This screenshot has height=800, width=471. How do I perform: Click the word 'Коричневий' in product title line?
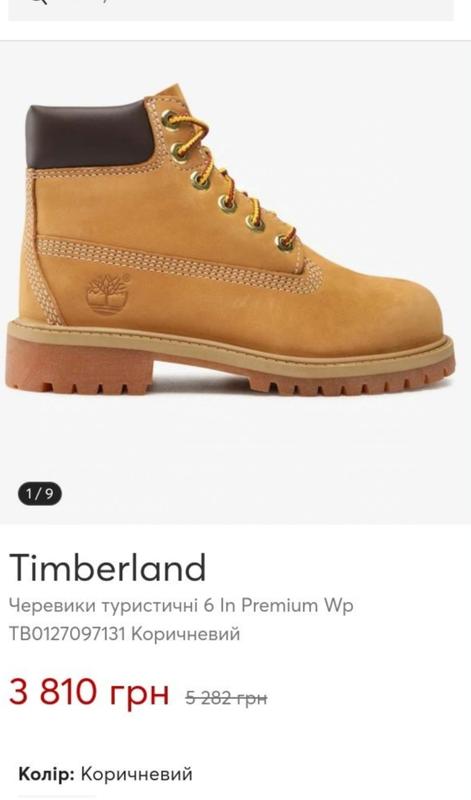pyautogui.click(x=186, y=634)
